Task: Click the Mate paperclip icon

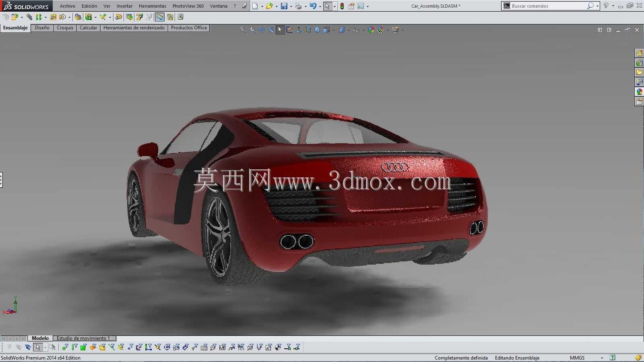Action: coord(29,17)
